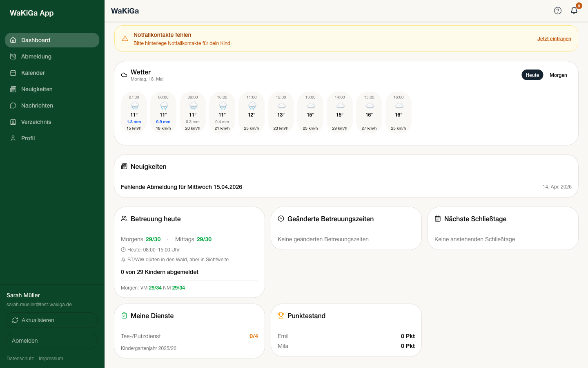Open news item Fehlende Abmeldung für Mittwoch
Screen dimensions: 588x368
pyautogui.click(x=346, y=187)
